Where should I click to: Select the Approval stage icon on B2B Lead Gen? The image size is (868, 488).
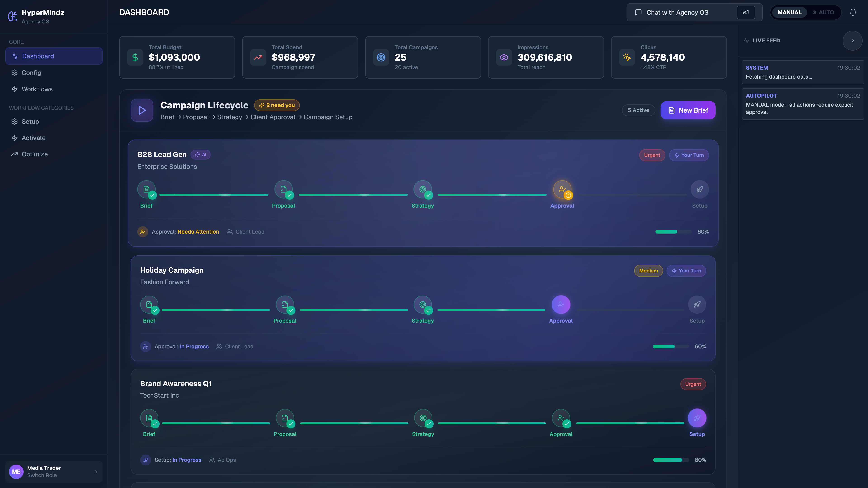[562, 190]
